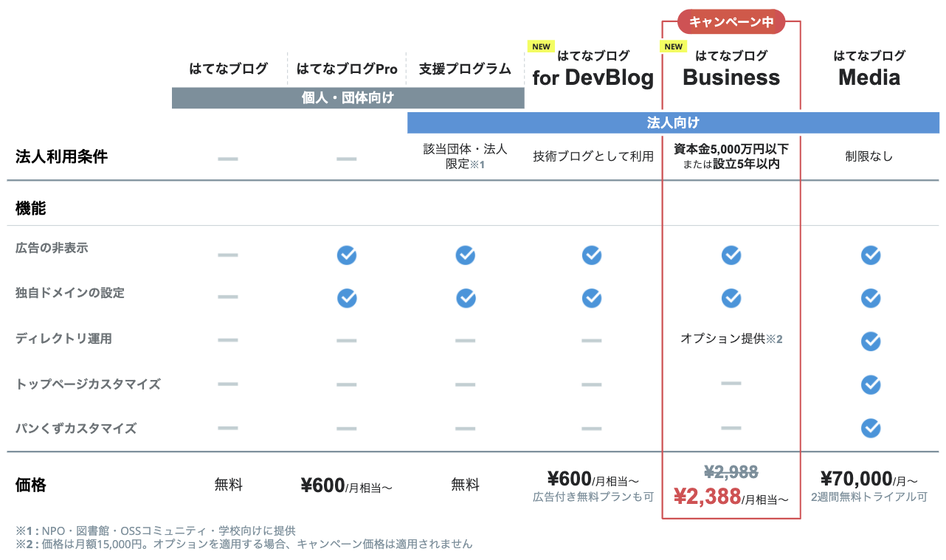Click the はてなブログPro checkmark for 独自ドメインの設定
The width and height of the screenshot is (946, 560).
pos(347,298)
